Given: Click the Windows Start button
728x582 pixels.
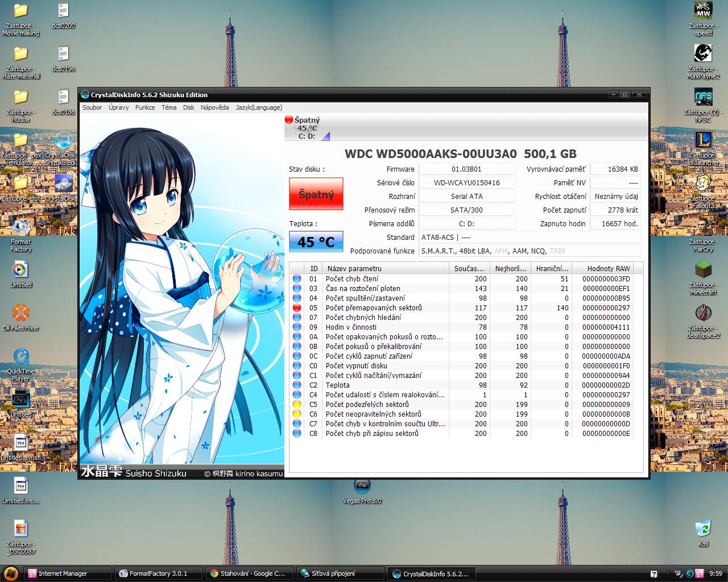Looking at the screenshot, I should [10, 573].
